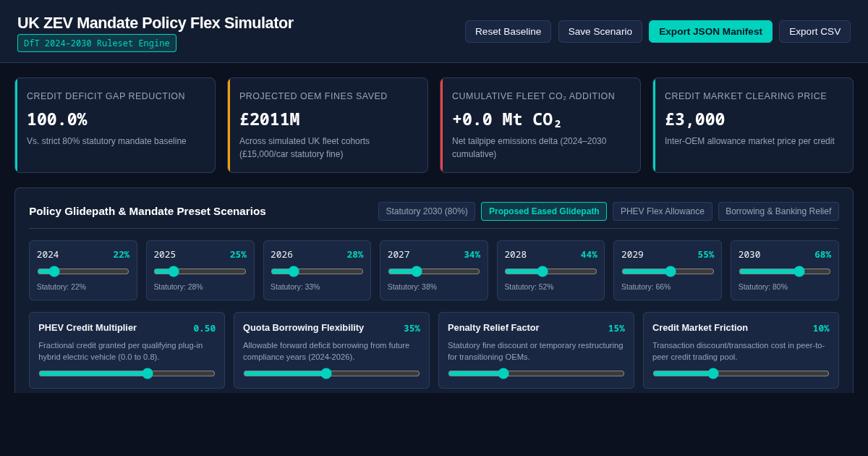Click the 2026 value 28%

point(355,255)
